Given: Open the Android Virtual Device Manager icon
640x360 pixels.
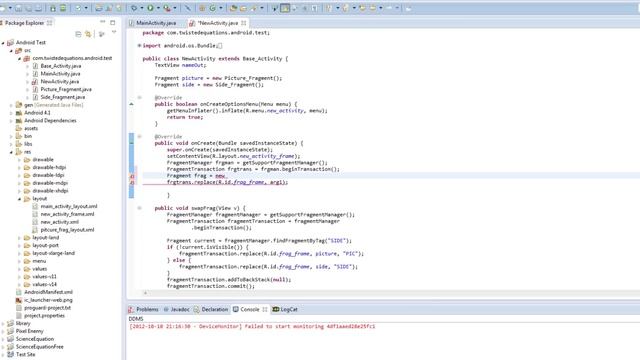Looking at the screenshot, I should [63, 8].
